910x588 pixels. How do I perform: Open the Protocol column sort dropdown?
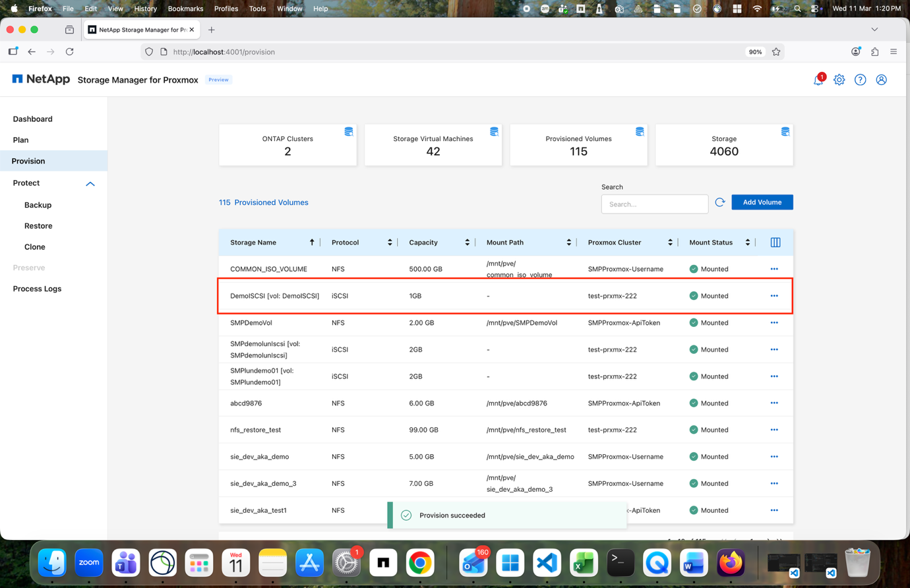[388, 242]
